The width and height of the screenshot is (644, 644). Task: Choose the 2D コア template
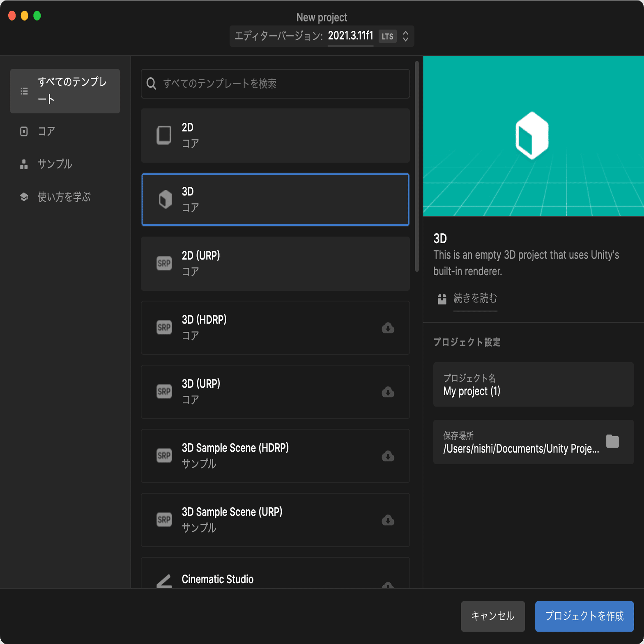tap(275, 136)
